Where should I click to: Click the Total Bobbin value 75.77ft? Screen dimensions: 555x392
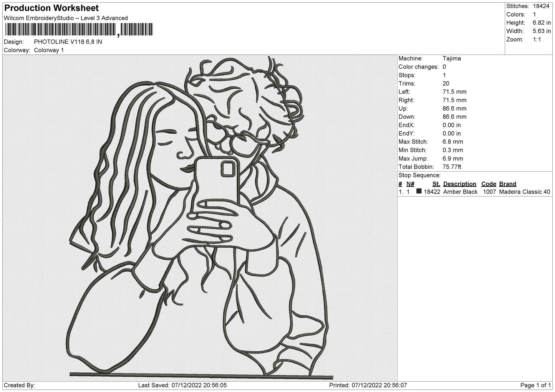[x=452, y=167]
